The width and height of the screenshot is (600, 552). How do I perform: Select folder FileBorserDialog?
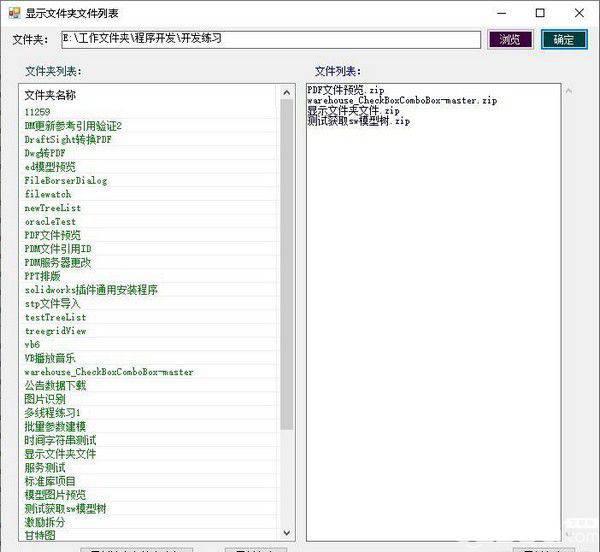(x=66, y=180)
